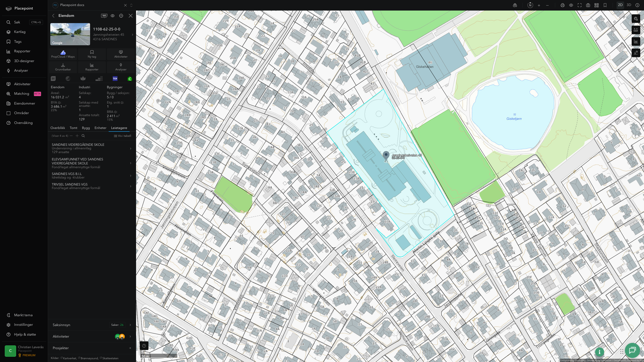Viewport: 644px width, 362px height.
Task: Open the map statistics chart tool
Action: (636, 41)
